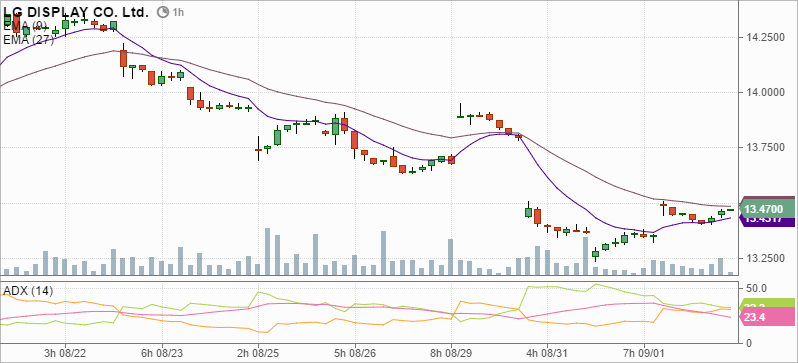This screenshot has width=798, height=363.
Task: Click the purple EMA value tag 13.4317
Action: [x=766, y=221]
